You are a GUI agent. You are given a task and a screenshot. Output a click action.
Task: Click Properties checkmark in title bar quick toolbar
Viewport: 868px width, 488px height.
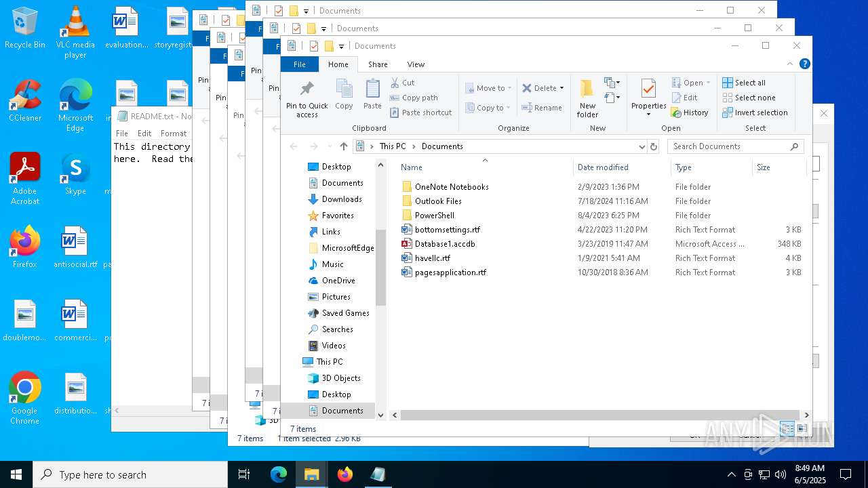tap(313, 46)
